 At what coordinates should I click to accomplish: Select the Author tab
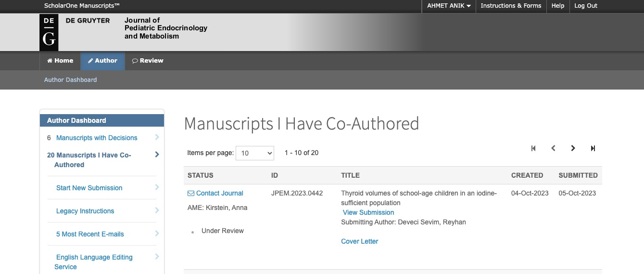(x=102, y=61)
